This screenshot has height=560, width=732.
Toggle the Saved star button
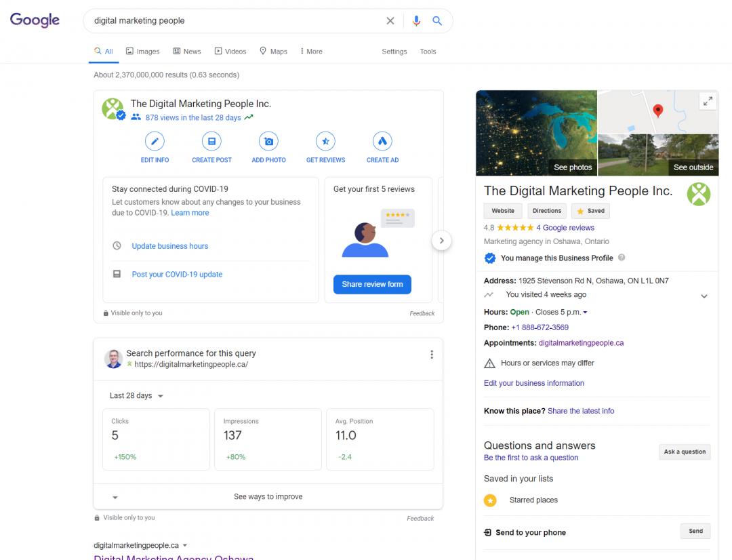pos(590,211)
